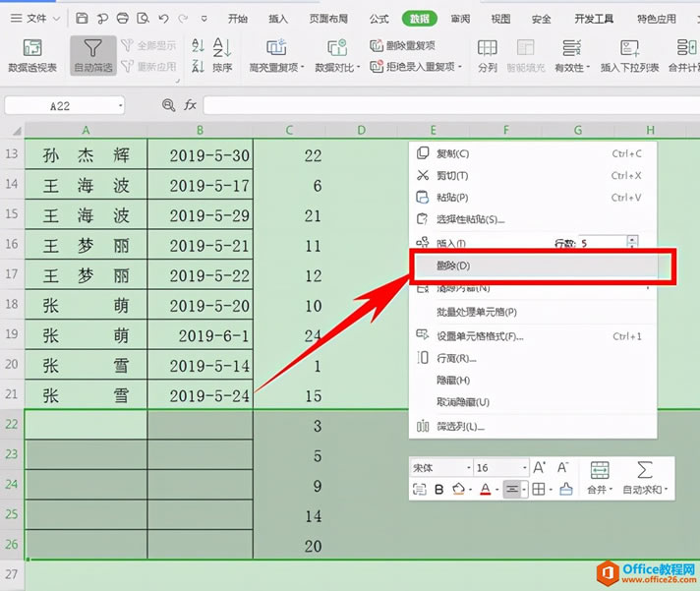The width and height of the screenshot is (700, 591).
Task: Click the Save icon in quick toolbar
Action: tap(82, 19)
